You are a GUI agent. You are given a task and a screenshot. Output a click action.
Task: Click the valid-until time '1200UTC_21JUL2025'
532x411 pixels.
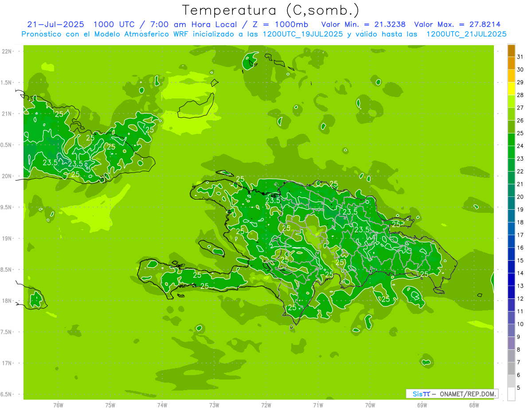(466, 34)
